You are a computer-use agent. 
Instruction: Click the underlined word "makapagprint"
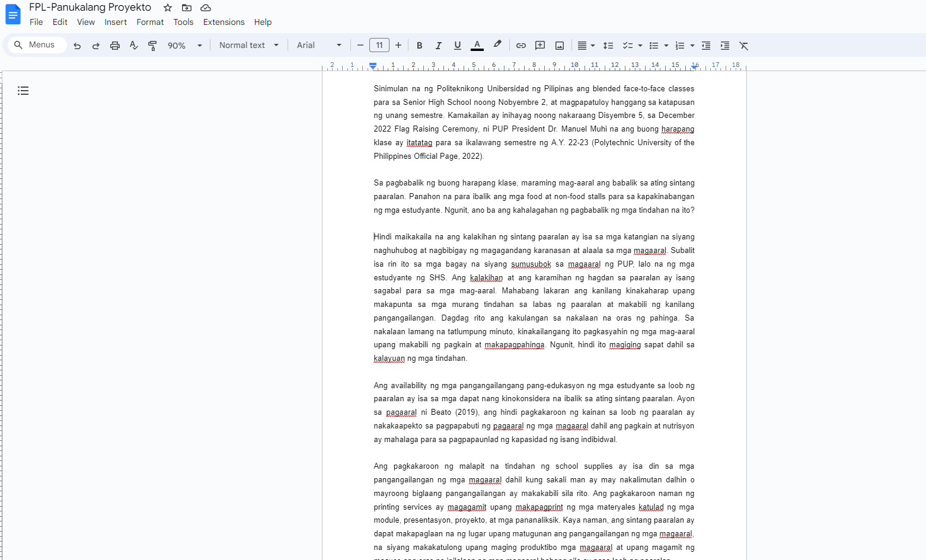pos(539,507)
